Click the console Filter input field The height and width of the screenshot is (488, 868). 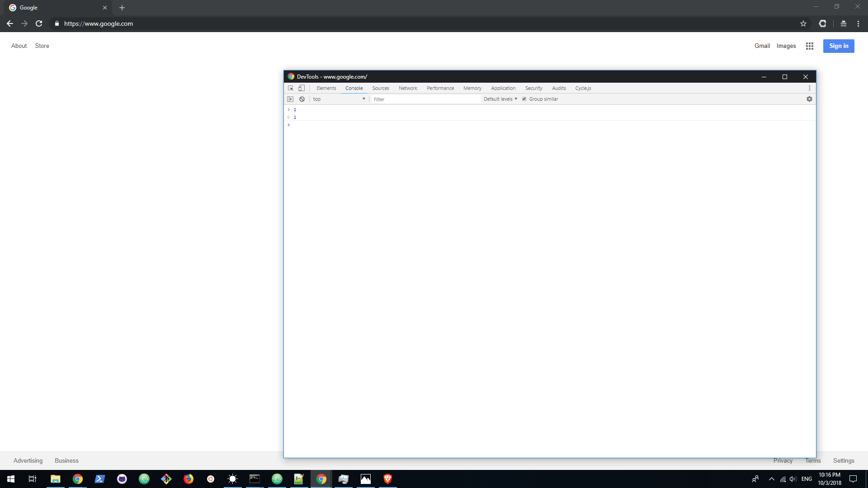click(x=426, y=99)
